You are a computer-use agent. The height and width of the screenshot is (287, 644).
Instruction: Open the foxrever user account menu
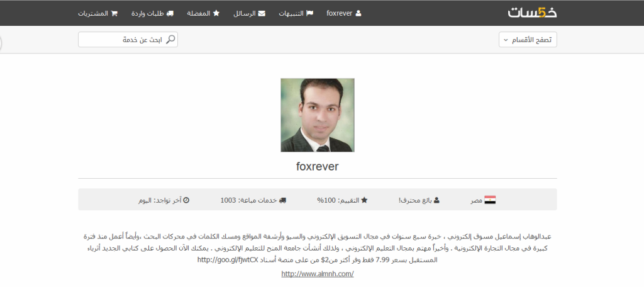[344, 13]
